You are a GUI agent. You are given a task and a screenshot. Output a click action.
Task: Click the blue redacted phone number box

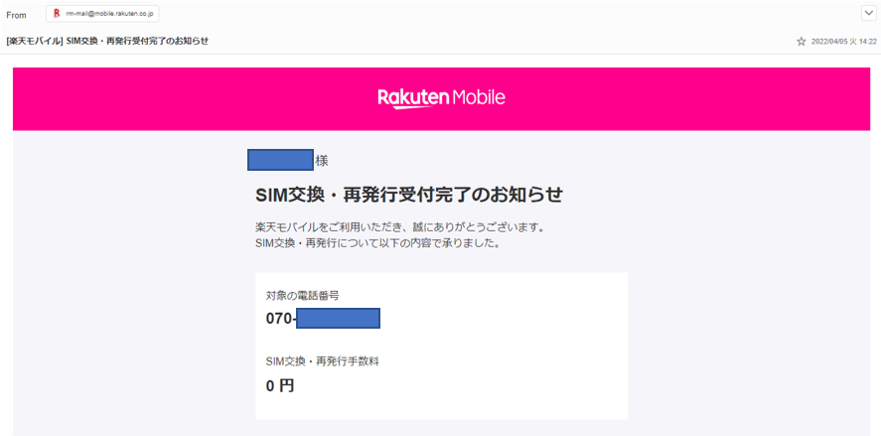(338, 319)
